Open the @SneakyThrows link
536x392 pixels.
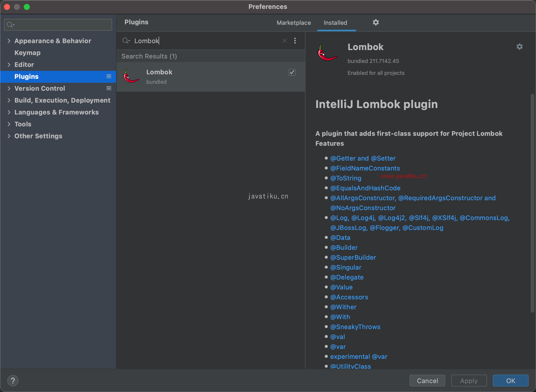click(355, 327)
